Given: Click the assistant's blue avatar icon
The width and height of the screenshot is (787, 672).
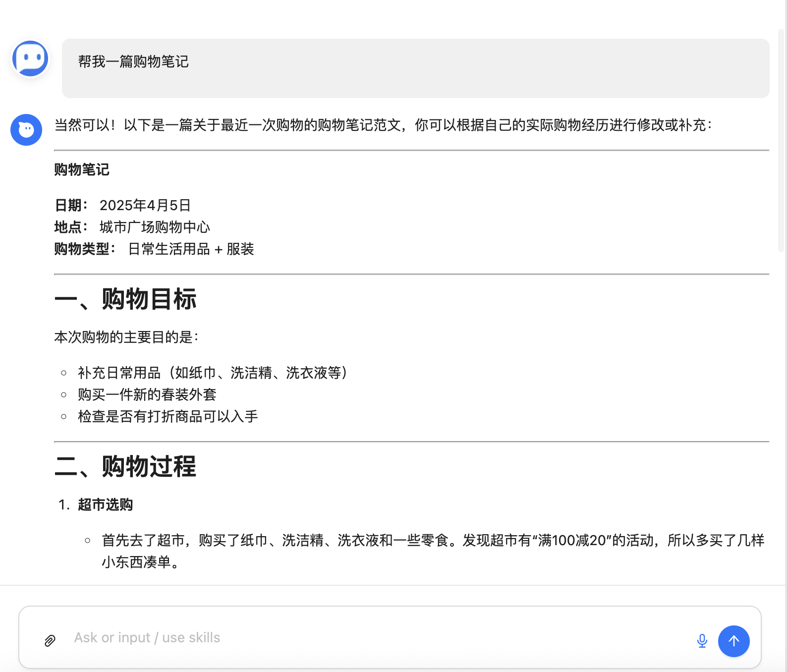Looking at the screenshot, I should pos(26,130).
